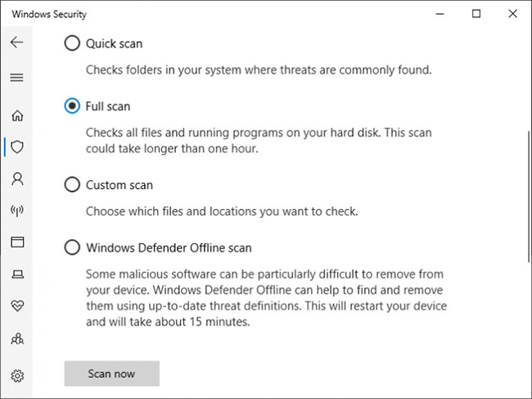Open Firewall & network protection icon
This screenshot has height=399, width=532.
[17, 211]
